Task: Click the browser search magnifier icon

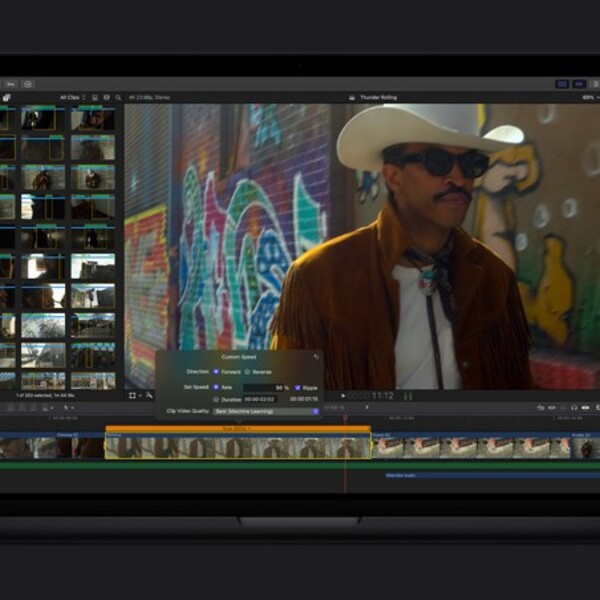Action: (118, 98)
